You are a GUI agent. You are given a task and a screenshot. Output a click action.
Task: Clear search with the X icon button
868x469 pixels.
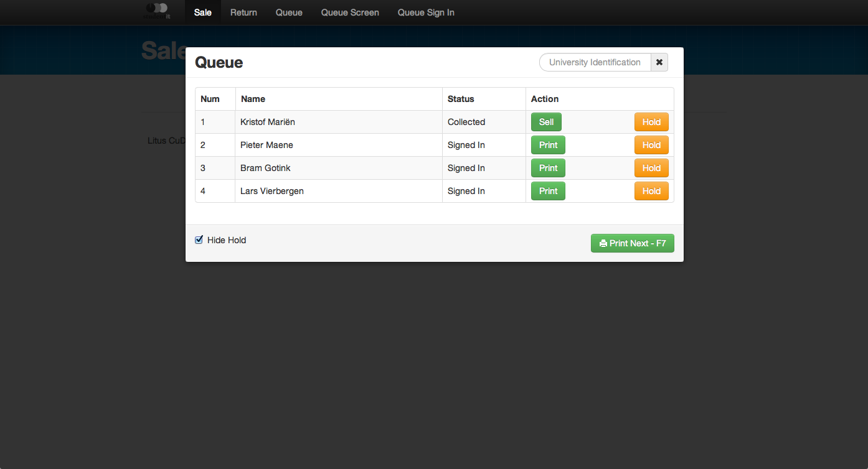coord(659,62)
